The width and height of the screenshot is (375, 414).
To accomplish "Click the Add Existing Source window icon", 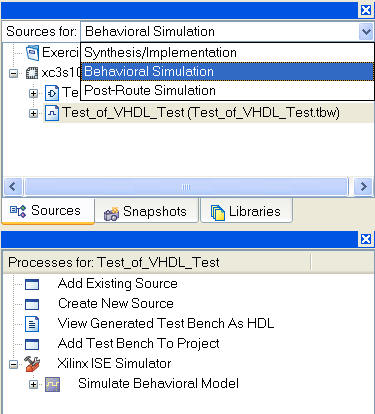I will tap(32, 284).
